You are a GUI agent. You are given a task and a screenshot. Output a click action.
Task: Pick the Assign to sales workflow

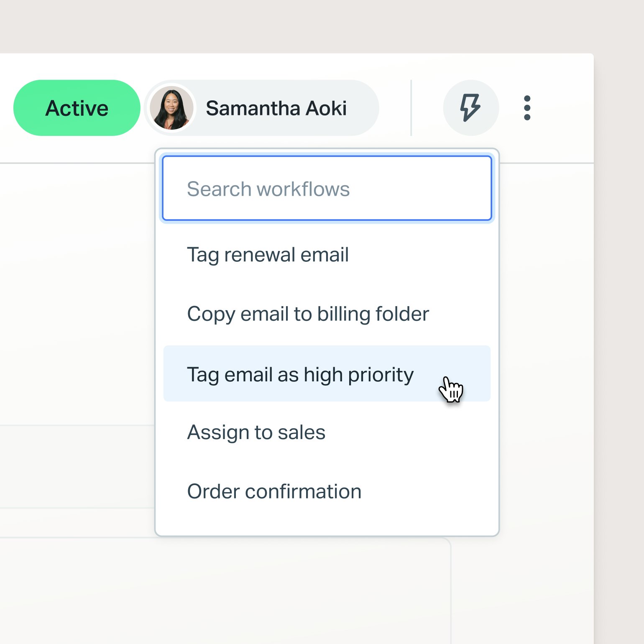coord(256,432)
